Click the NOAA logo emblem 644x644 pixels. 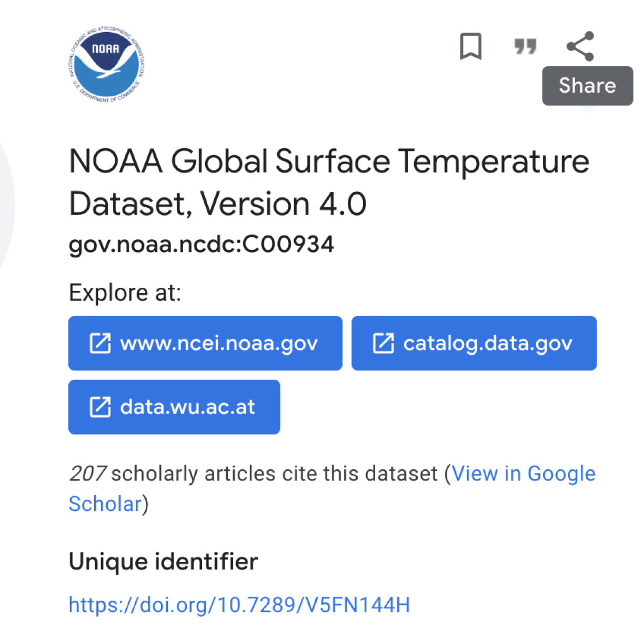pyautogui.click(x=107, y=65)
